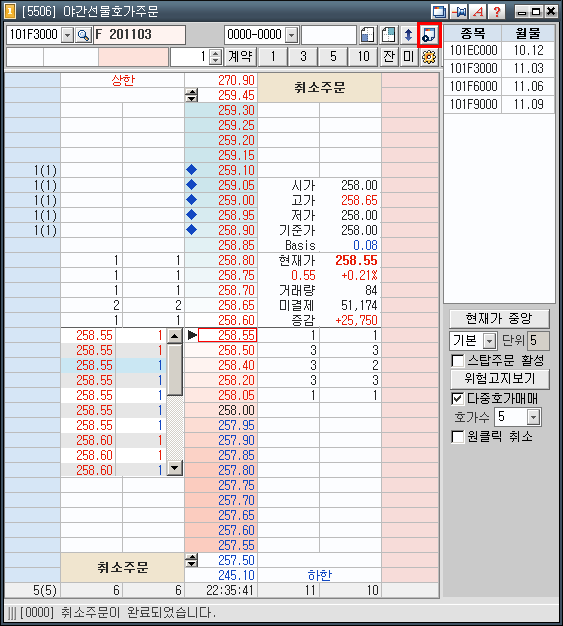Click the blue up-down arrow icon
The image size is (563, 626).
(408, 35)
